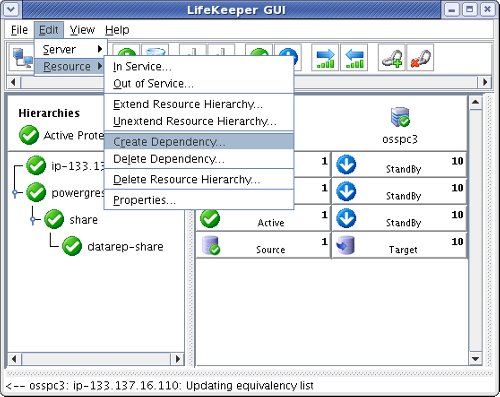Click the green check beside datarep-share

pyautogui.click(x=72, y=246)
